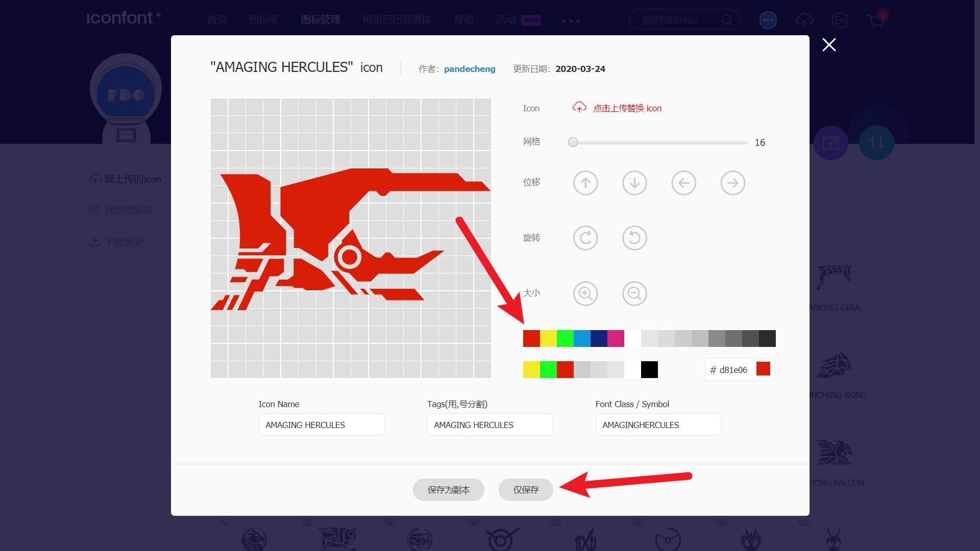Close the icon editing dialog
Image resolution: width=980 pixels, height=551 pixels.
(829, 45)
